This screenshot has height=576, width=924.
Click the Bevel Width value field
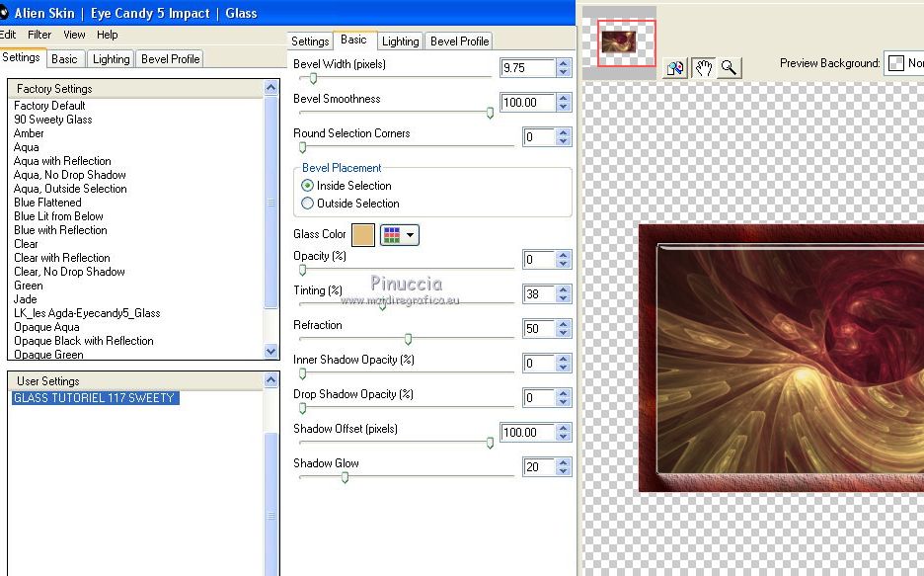coord(527,68)
